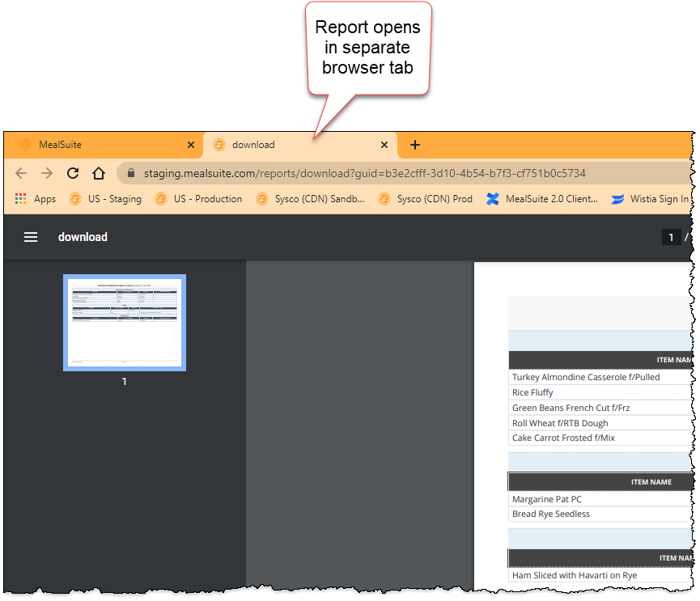The image size is (700, 601).
Task: Go forward to next page
Action: pyautogui.click(x=47, y=173)
